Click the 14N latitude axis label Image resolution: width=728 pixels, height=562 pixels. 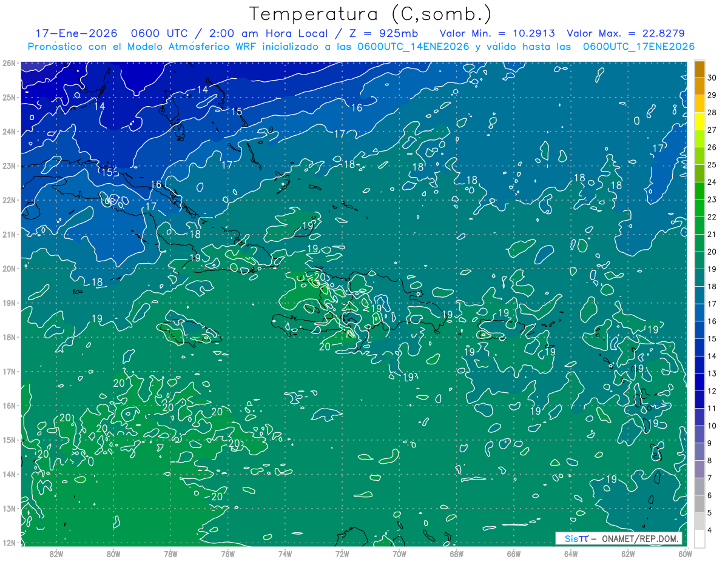pos(8,474)
